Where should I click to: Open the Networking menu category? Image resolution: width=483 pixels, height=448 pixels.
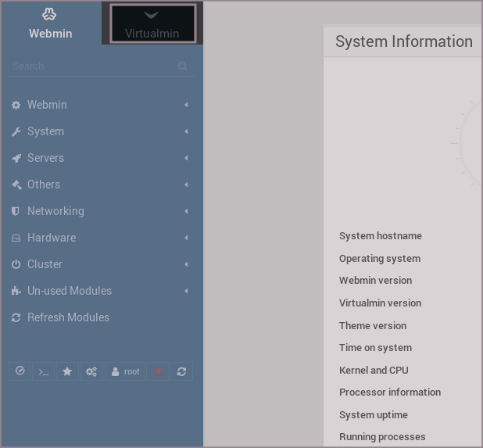(102, 211)
